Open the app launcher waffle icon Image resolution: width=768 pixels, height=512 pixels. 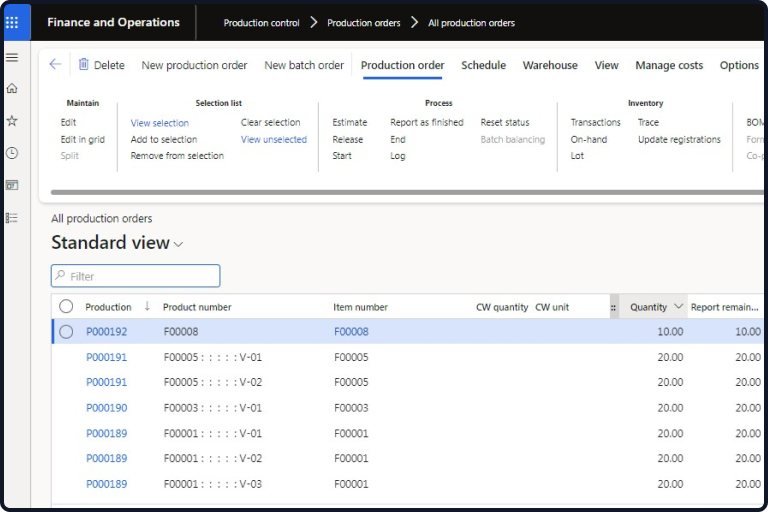click(12, 23)
